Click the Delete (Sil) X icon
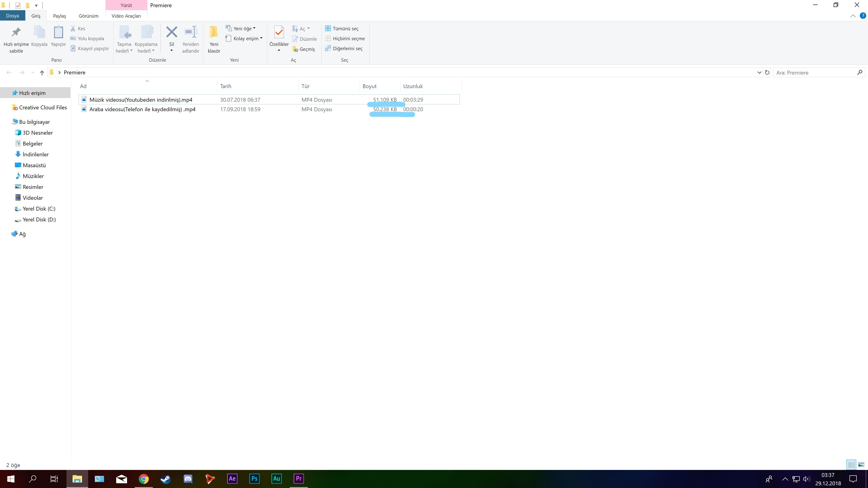868x488 pixels. point(172,32)
